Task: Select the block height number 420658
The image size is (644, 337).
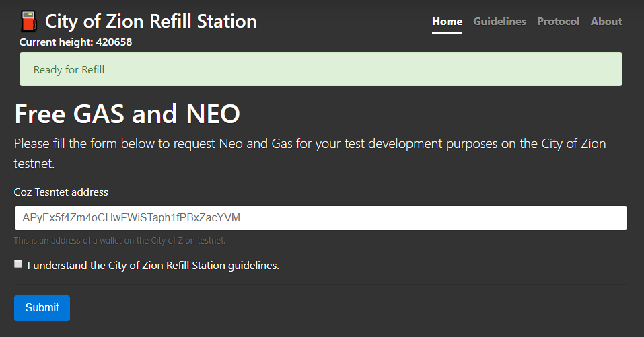Action: (x=114, y=42)
